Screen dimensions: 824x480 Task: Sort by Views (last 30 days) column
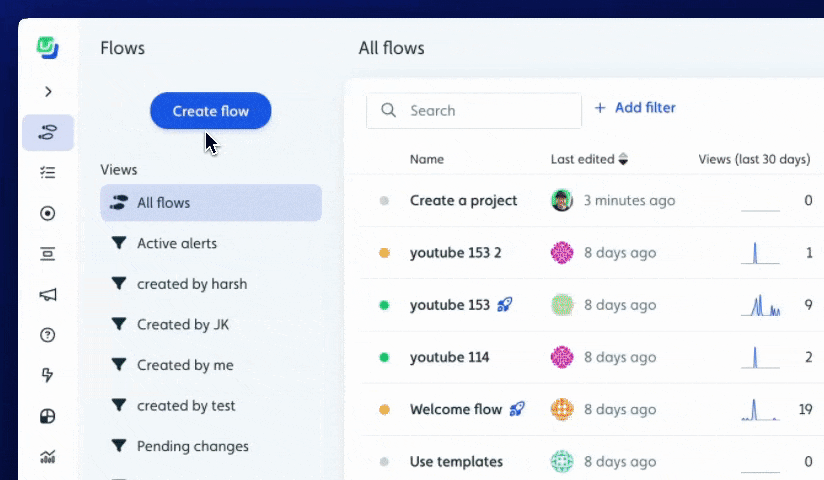(x=754, y=159)
